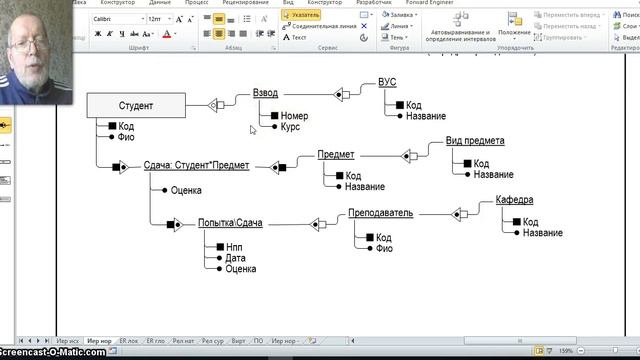The width and height of the screenshot is (640, 360).
Task: Click the text block rotate tool
Action: click(x=364, y=38)
